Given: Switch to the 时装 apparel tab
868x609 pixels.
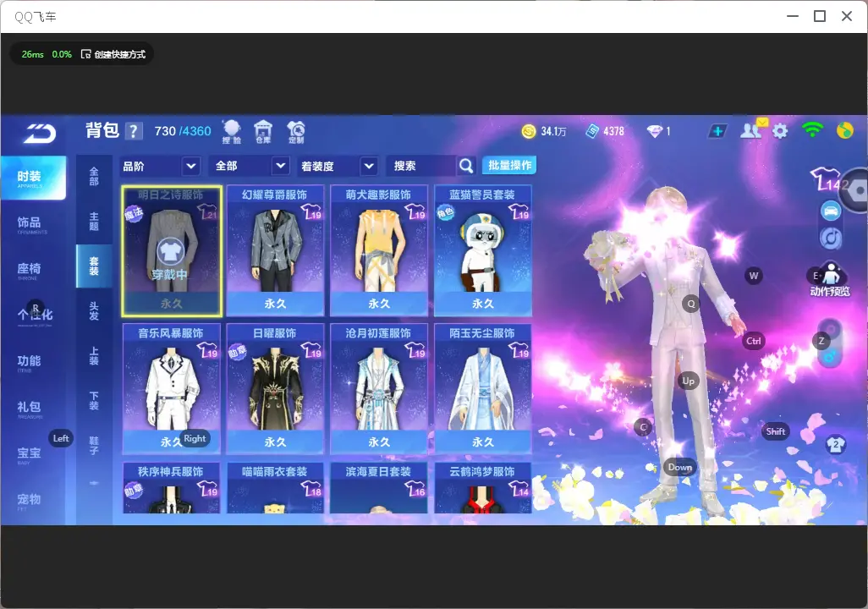Looking at the screenshot, I should pos(33,177).
